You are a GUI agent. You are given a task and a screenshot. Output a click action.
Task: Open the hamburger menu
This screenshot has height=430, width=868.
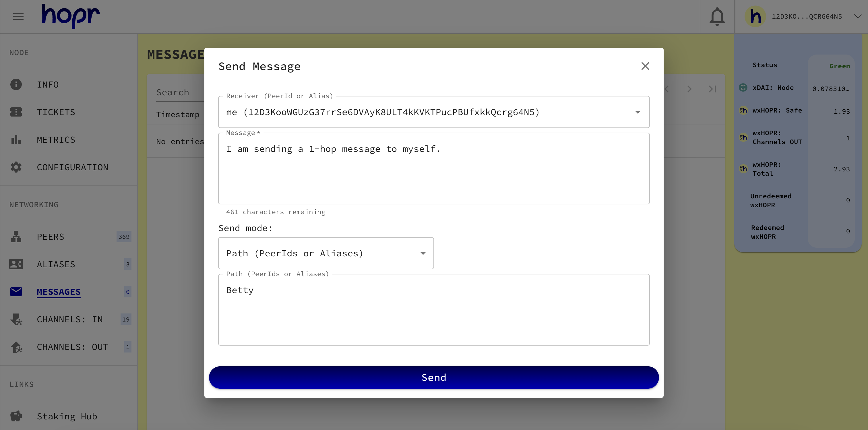coord(18,16)
